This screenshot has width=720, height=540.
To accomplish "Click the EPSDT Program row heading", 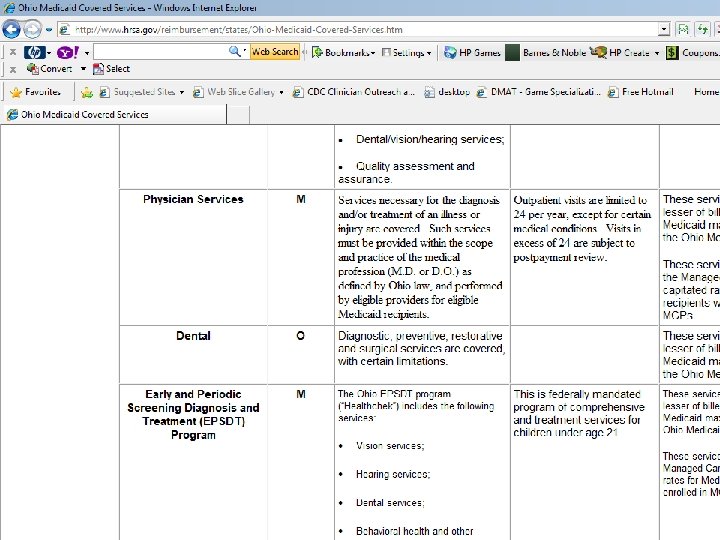I will point(193,415).
